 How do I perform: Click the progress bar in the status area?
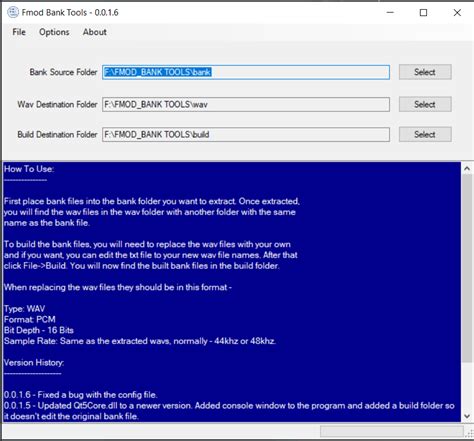[392, 431]
